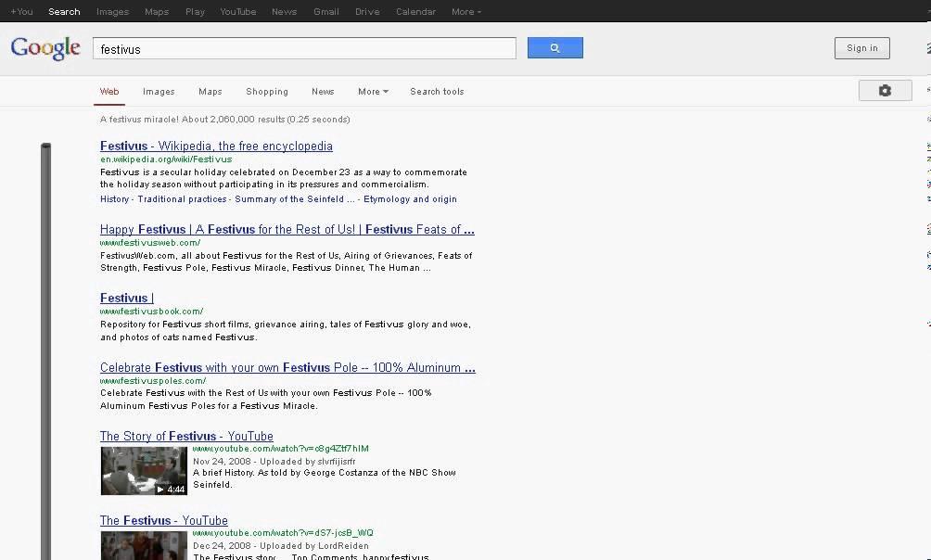
Task: Open the Traditional practices sitelink
Action: pos(182,199)
